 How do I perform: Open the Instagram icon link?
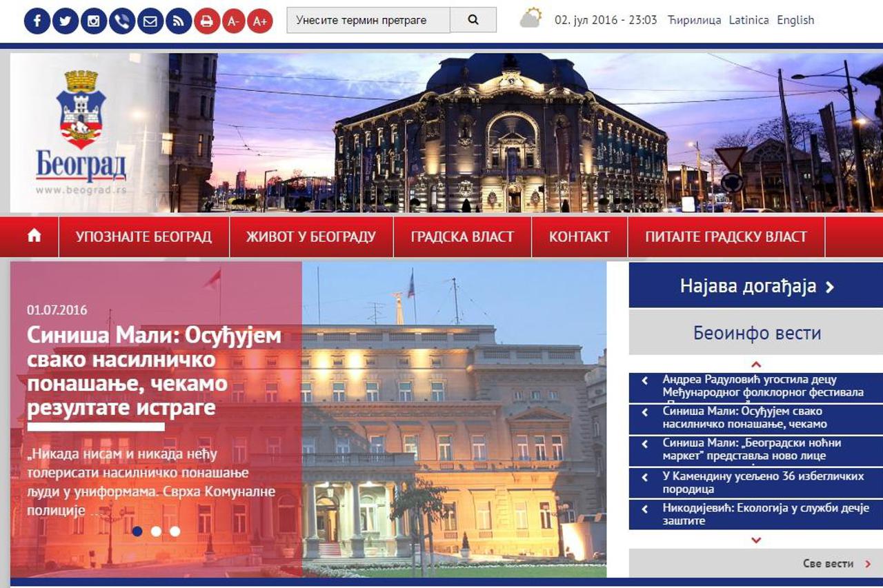coord(94,21)
